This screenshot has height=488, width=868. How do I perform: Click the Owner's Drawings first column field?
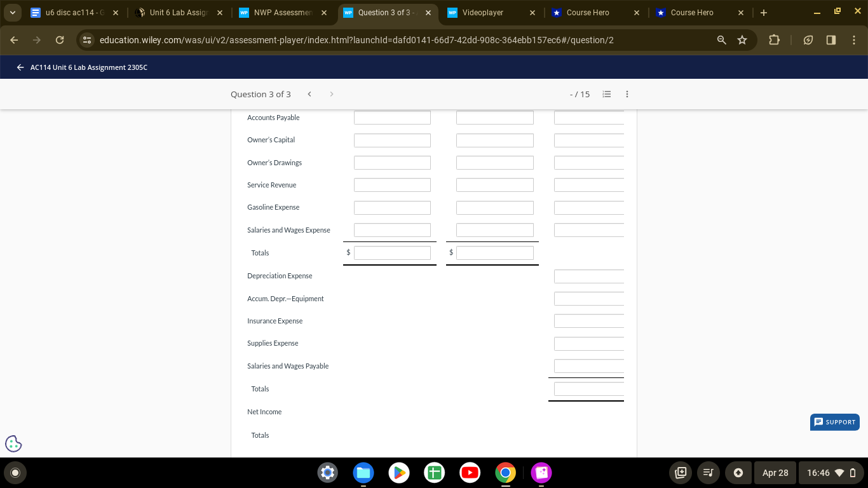click(392, 163)
